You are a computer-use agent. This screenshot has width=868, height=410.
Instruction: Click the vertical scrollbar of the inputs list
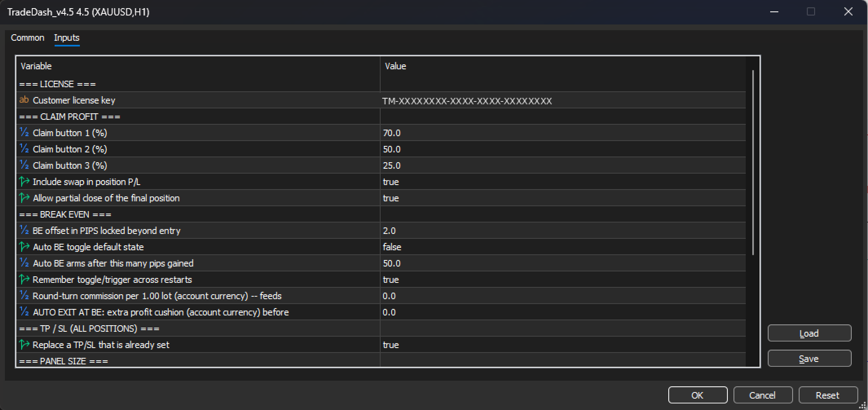coord(753,163)
